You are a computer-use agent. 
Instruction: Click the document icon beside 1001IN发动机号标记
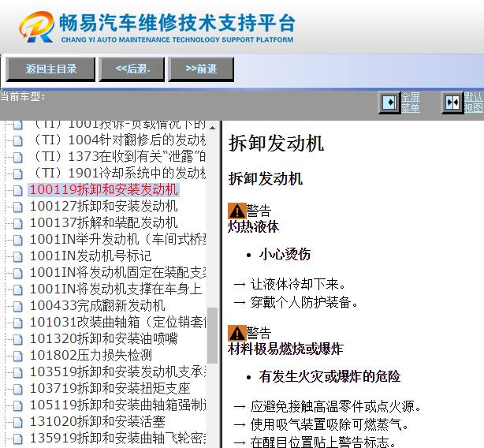[18, 257]
